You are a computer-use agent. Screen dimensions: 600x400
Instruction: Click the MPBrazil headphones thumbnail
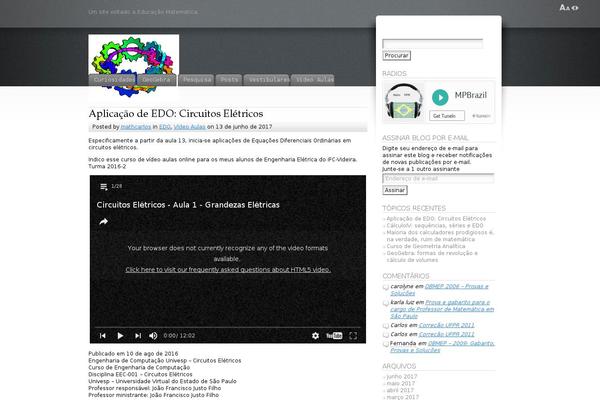[404, 101]
